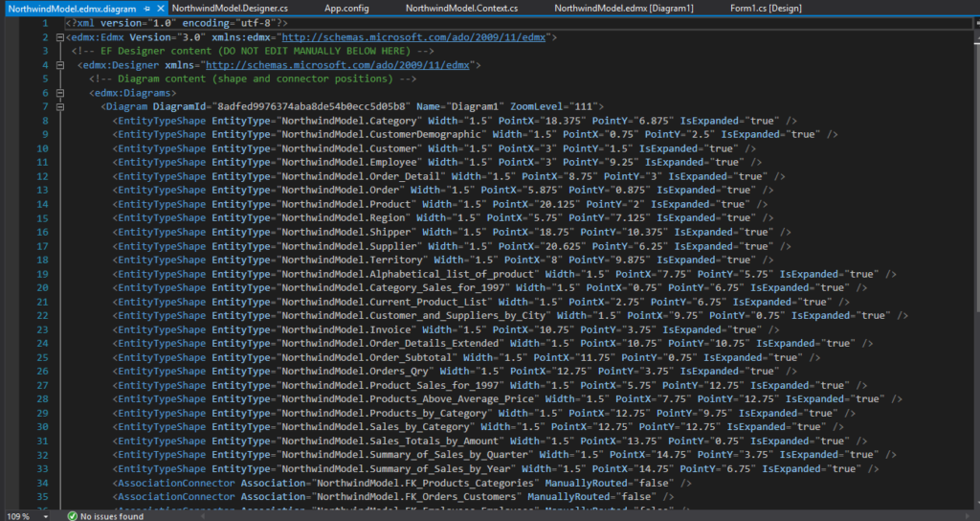Switch to the Form1.cs [Design] tab
This screenshot has width=980, height=521.
pyautogui.click(x=766, y=8)
